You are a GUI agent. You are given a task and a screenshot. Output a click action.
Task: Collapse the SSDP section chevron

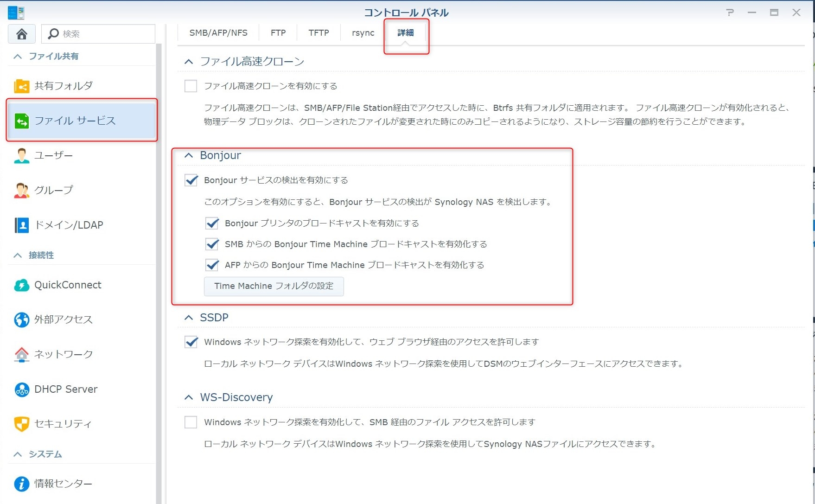(x=189, y=318)
